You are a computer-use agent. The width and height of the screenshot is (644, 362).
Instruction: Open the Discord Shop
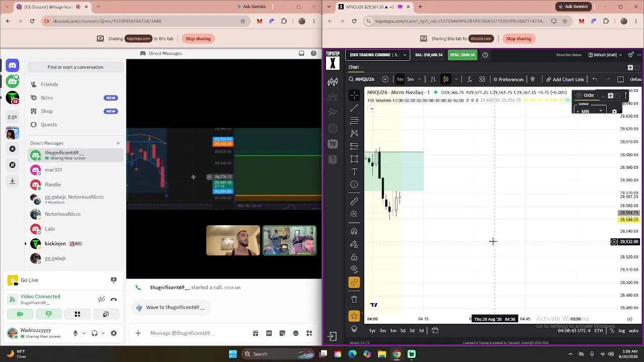(x=75, y=111)
